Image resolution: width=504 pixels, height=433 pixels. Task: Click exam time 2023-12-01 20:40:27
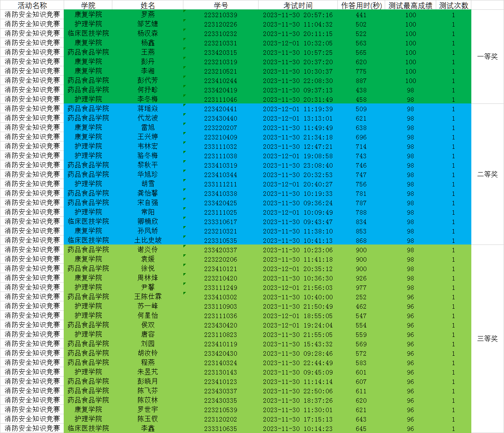(x=298, y=184)
